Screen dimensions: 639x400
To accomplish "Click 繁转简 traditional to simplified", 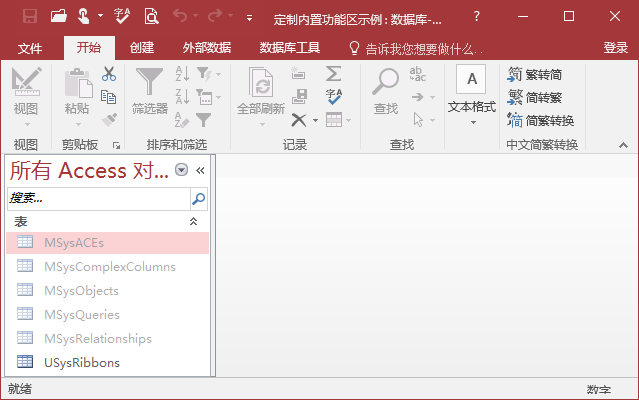I will (x=535, y=75).
